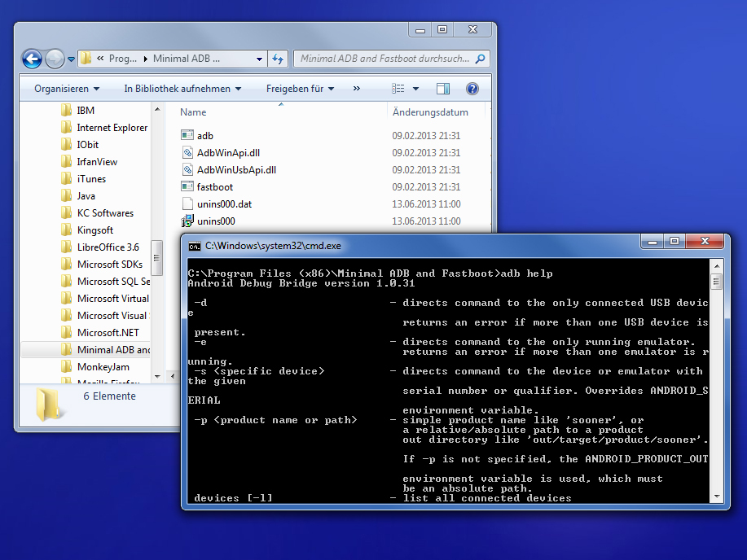The height and width of the screenshot is (560, 747).
Task: Select the unins000 uninstaller executable
Action: coord(215,221)
